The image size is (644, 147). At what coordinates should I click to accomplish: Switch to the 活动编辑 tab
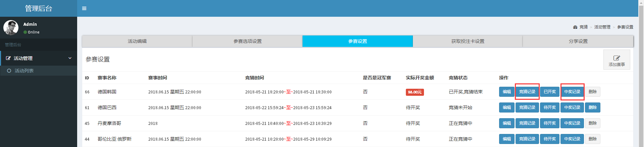coord(137,41)
